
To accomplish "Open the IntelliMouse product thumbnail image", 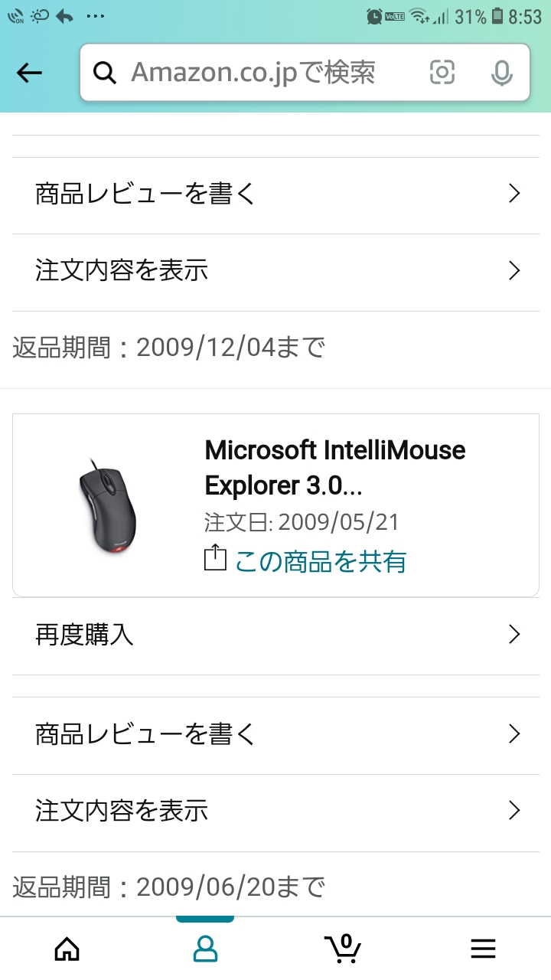I will 106,498.
